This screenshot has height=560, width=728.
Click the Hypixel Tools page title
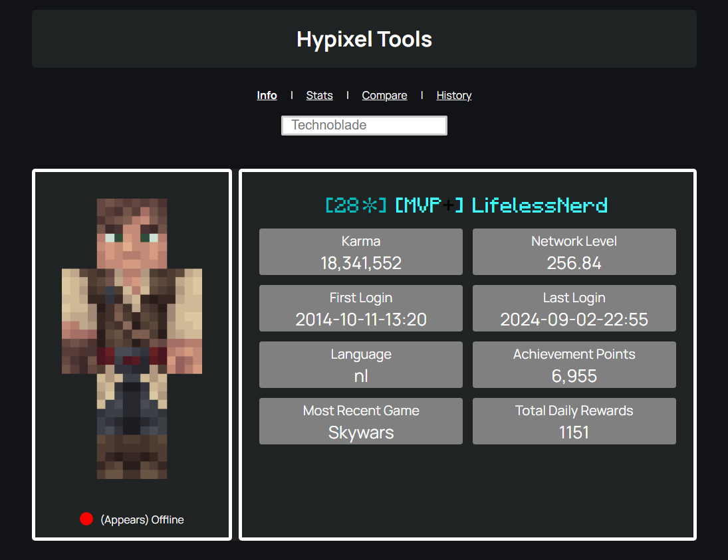click(x=364, y=39)
